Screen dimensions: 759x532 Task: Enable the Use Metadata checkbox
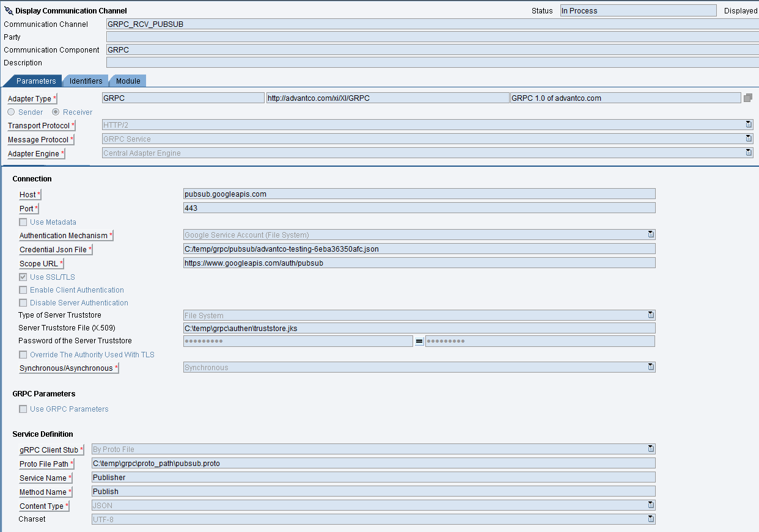point(23,222)
